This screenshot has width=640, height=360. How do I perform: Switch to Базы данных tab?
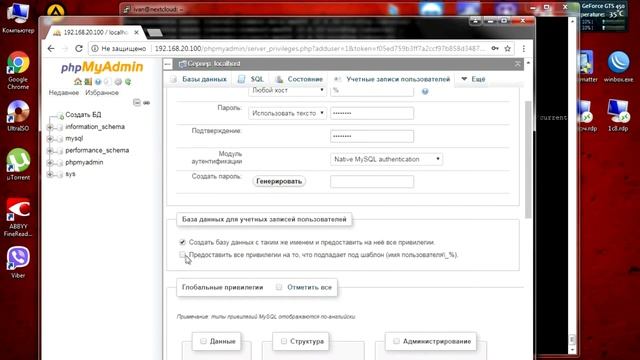(x=198, y=79)
